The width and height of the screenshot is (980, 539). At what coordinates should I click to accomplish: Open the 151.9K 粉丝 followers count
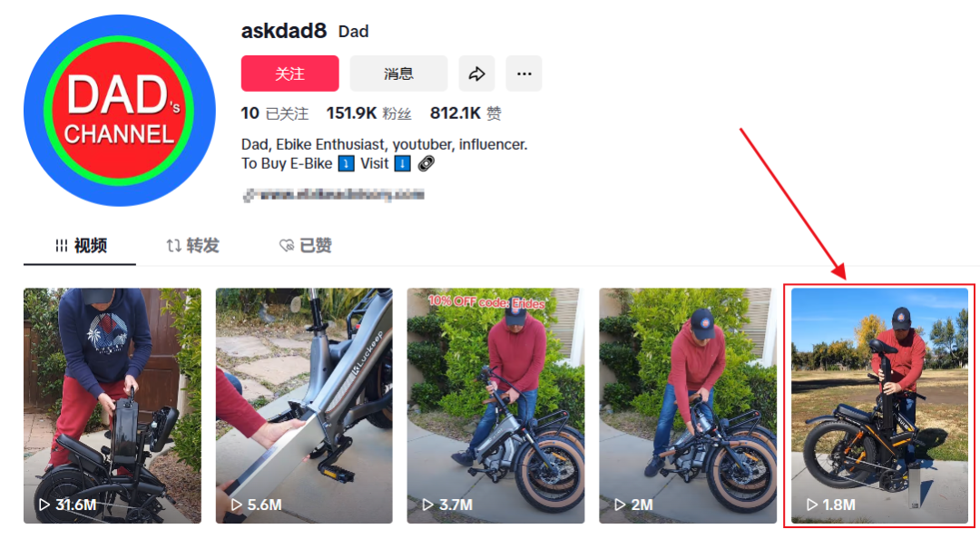368,113
